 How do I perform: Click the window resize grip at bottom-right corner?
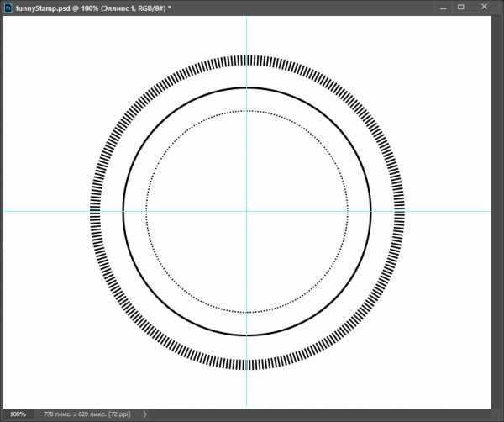[497, 415]
